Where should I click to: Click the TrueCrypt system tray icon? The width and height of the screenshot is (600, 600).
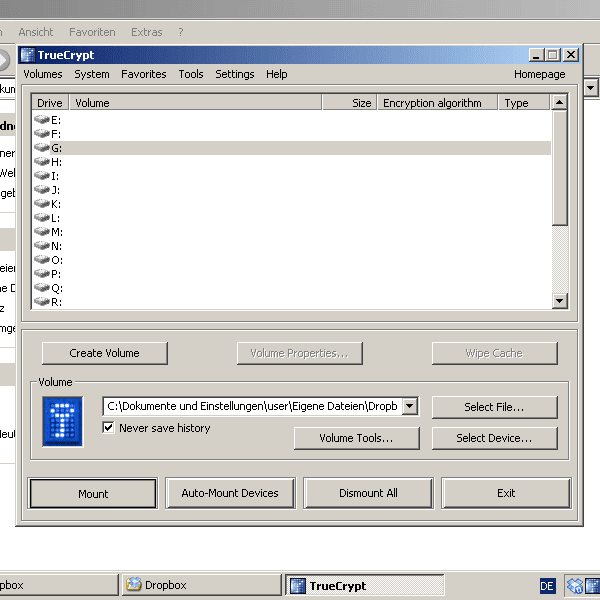point(593,585)
